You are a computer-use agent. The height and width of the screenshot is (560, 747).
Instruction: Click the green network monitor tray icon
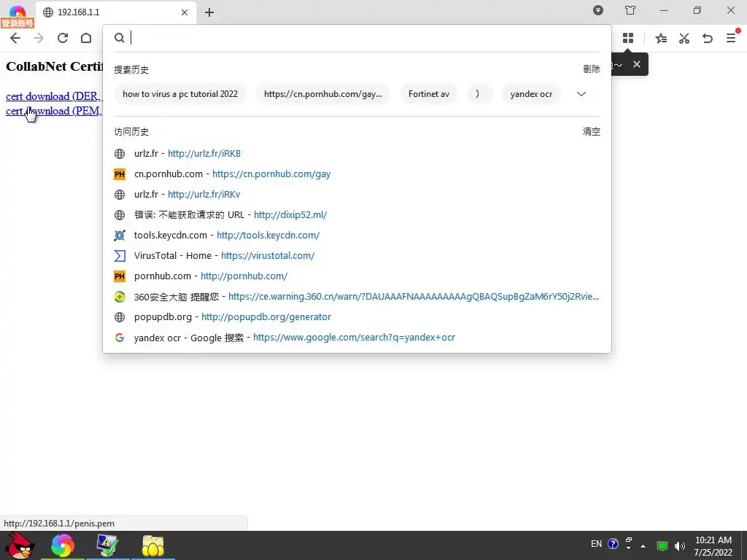click(662, 545)
